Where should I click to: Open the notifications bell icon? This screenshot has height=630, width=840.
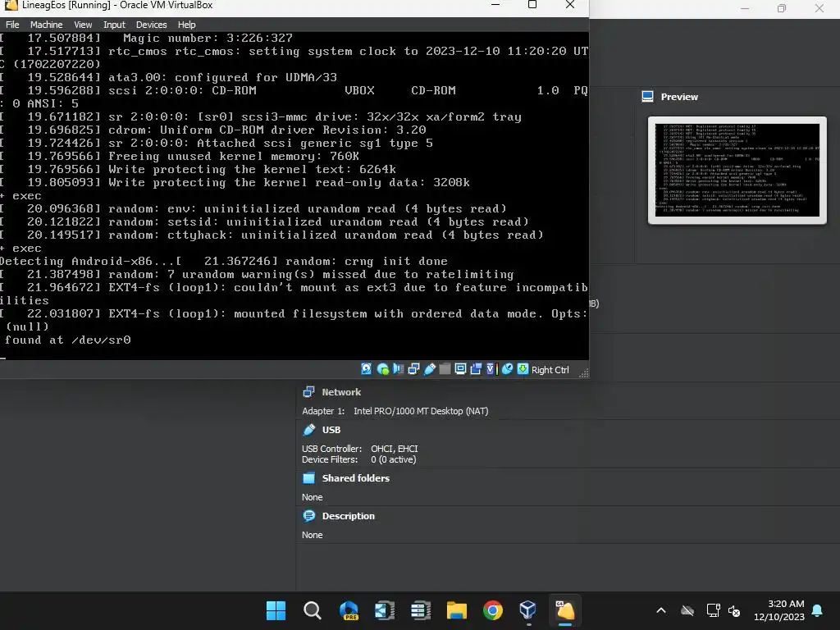pos(818,610)
